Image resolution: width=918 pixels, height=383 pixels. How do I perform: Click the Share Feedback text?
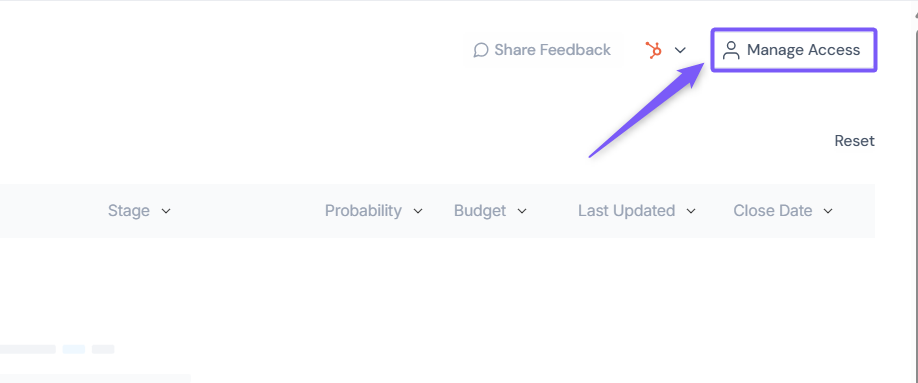click(552, 50)
